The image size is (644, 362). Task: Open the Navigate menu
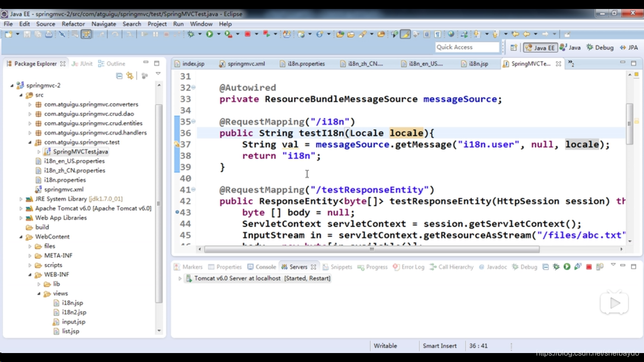coord(104,24)
